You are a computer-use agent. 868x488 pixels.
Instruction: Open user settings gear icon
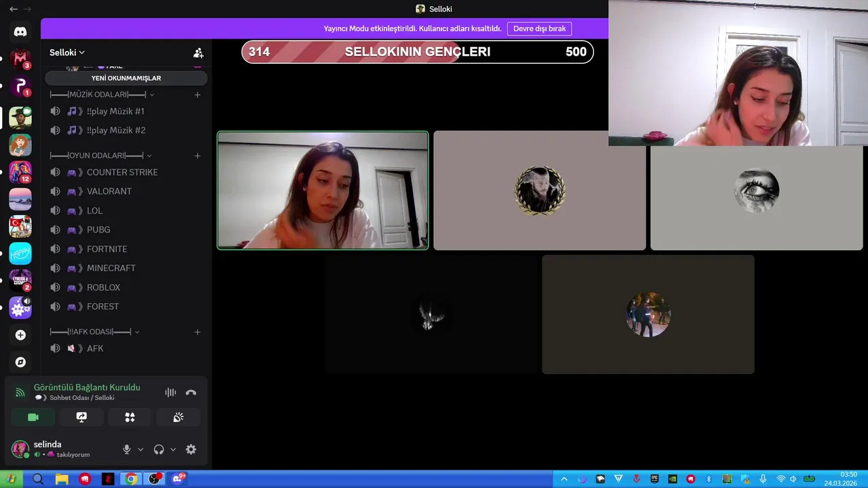click(x=191, y=449)
